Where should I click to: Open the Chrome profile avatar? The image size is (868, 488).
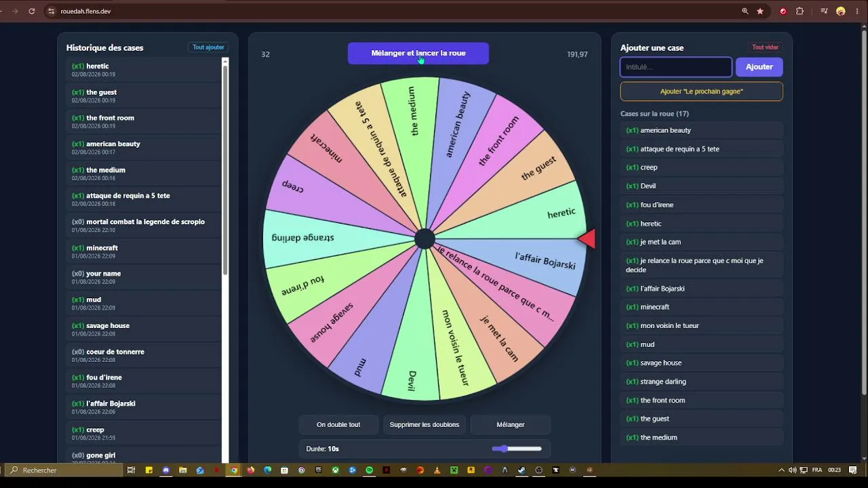(x=841, y=12)
